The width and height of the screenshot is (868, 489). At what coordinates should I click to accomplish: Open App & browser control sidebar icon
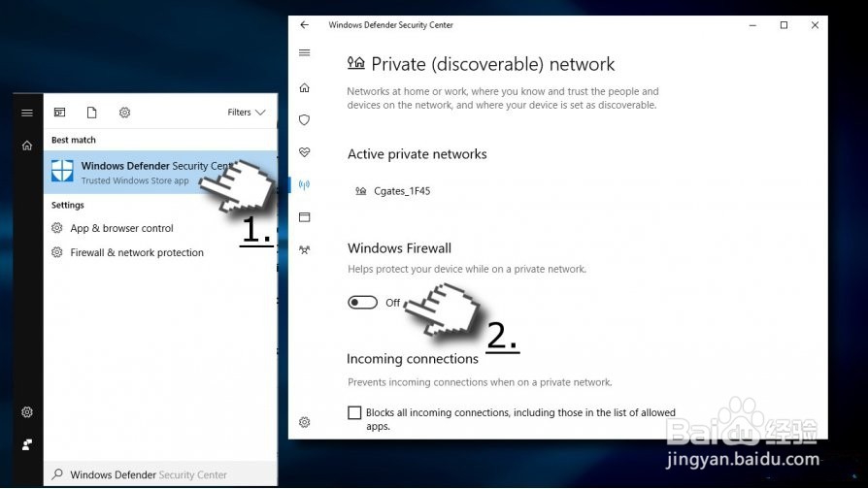pos(305,216)
